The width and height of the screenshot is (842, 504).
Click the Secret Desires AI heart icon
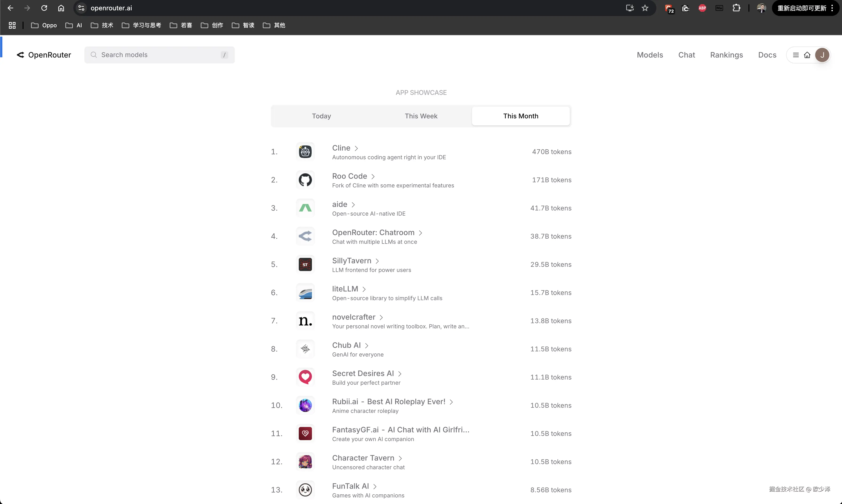305,377
